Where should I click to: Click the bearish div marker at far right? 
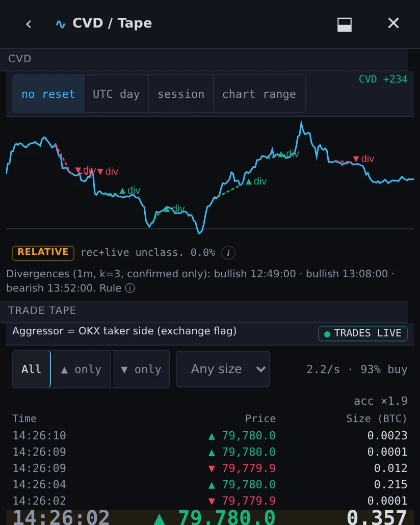pyautogui.click(x=363, y=159)
